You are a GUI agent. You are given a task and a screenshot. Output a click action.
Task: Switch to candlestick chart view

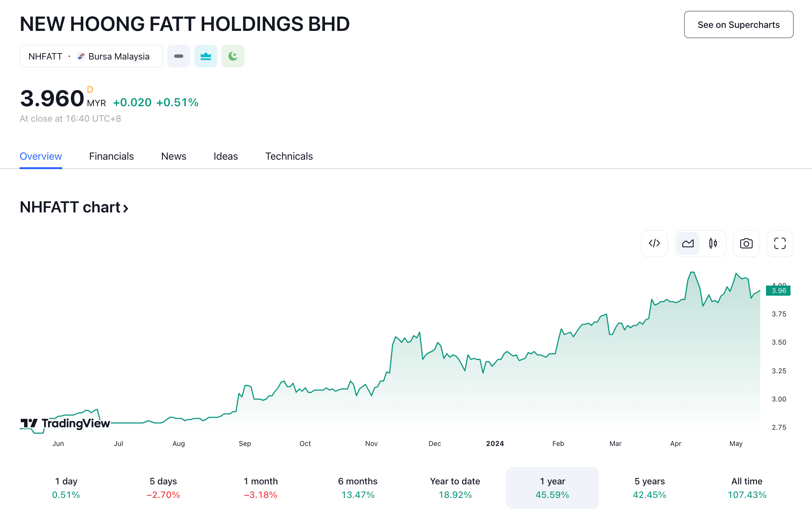(713, 243)
